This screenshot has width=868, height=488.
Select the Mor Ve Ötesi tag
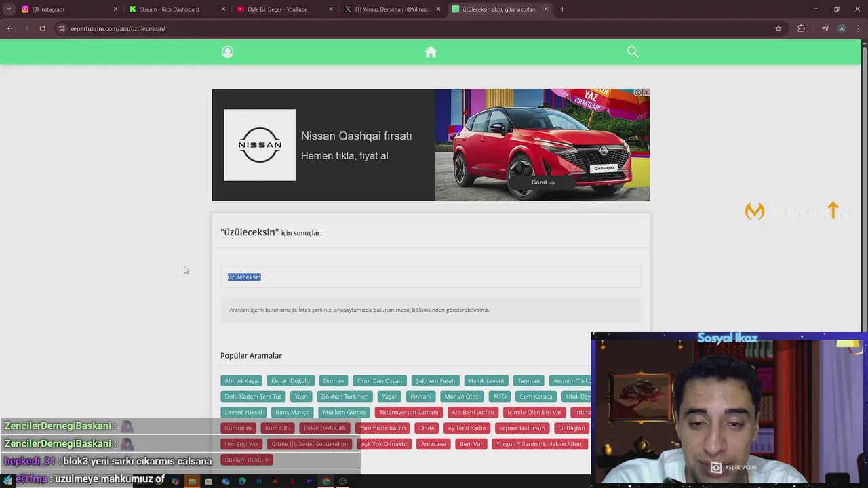coord(462,396)
